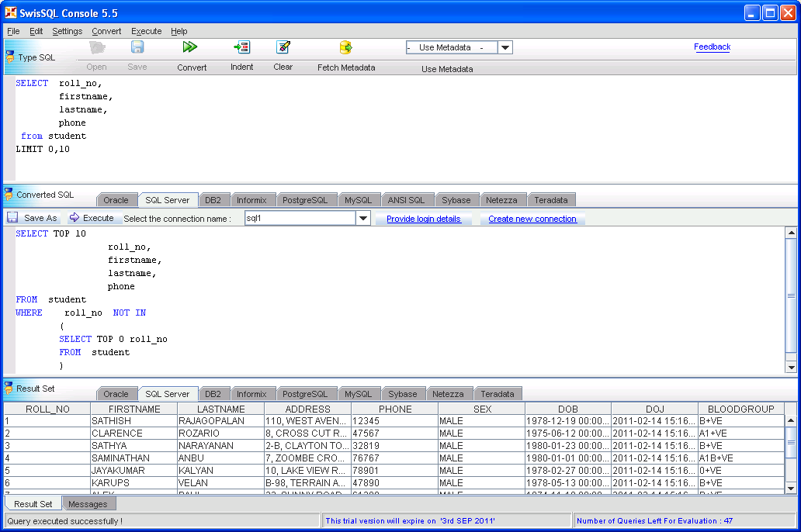The height and width of the screenshot is (532, 801).
Task: Expand the connection name dropdown arrow
Action: 362,219
